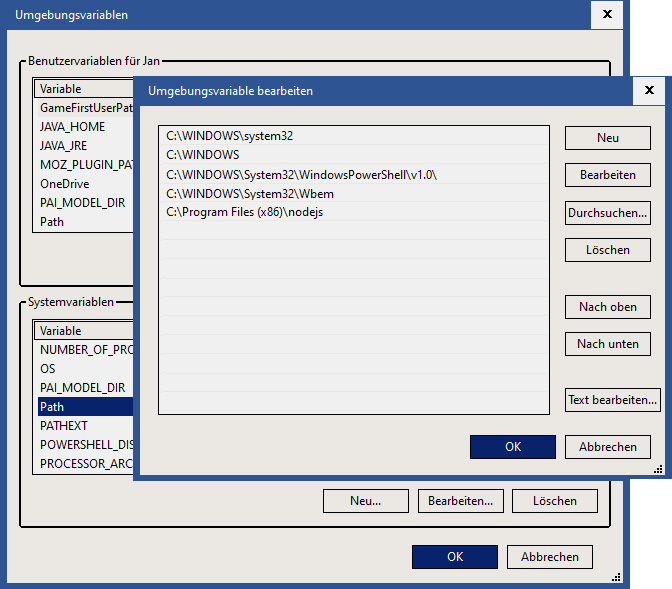The width and height of the screenshot is (672, 589).
Task: Click the Neu button in edit dialog
Action: coord(607,138)
